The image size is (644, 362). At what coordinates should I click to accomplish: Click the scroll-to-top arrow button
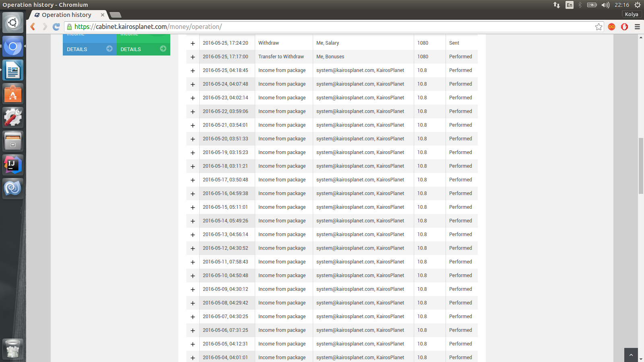[631, 355]
